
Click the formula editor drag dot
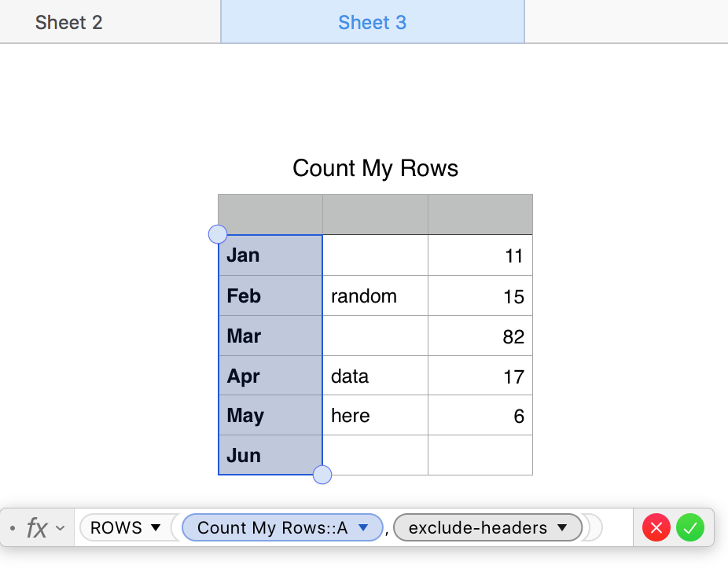(x=13, y=528)
